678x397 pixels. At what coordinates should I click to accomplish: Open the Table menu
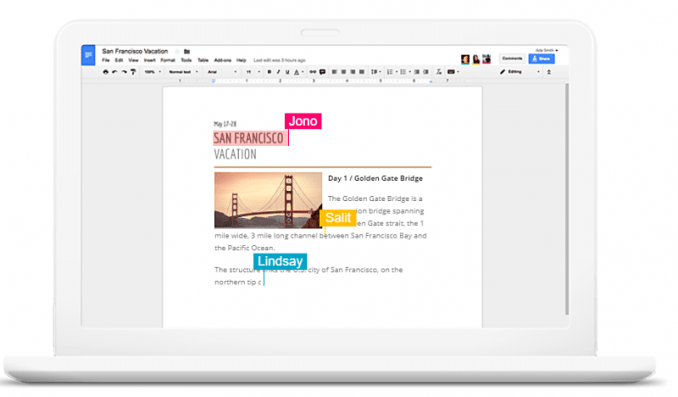(x=203, y=60)
